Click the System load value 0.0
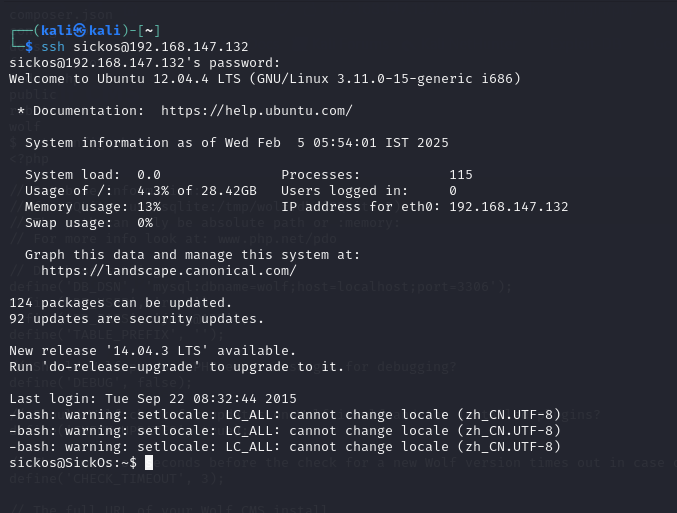677x513 pixels. [149, 174]
